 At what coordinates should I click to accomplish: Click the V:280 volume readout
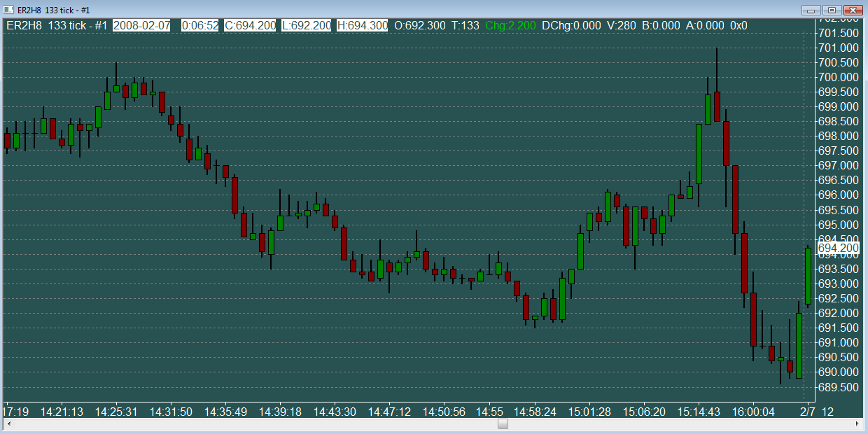(621, 25)
